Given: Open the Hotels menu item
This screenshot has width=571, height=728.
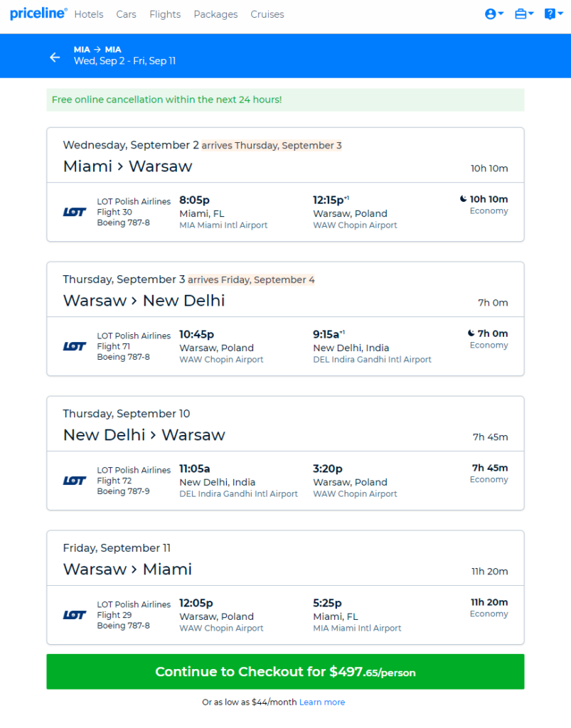Looking at the screenshot, I should point(89,14).
